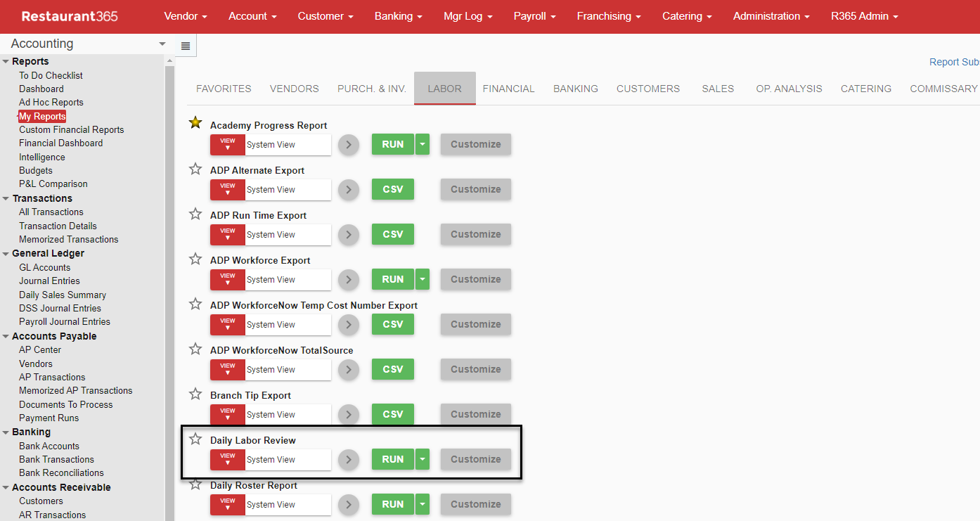The image size is (980, 521).
Task: Unfavorite the Academy Progress Report star
Action: [195, 123]
